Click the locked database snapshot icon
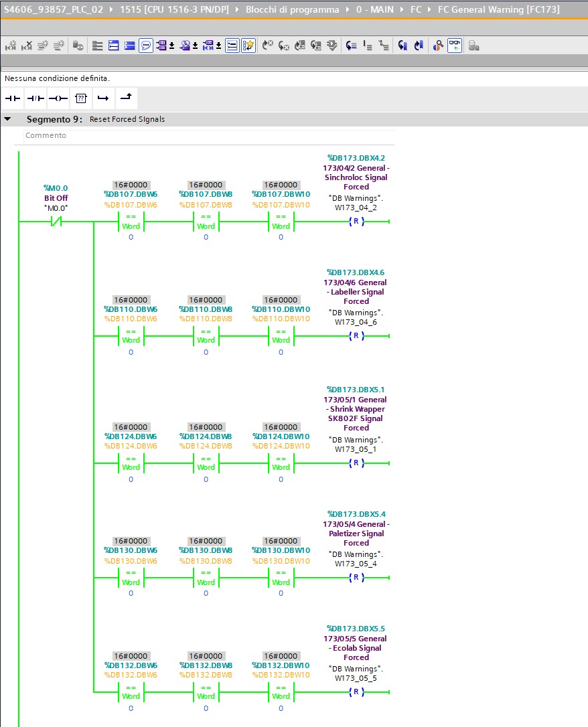The width and height of the screenshot is (588, 727). (473, 46)
